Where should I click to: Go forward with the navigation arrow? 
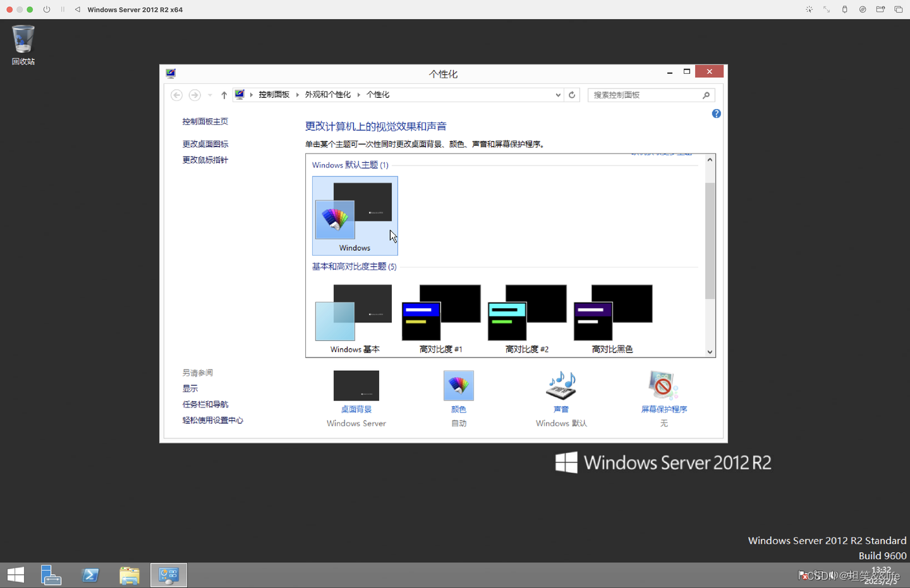pyautogui.click(x=195, y=95)
